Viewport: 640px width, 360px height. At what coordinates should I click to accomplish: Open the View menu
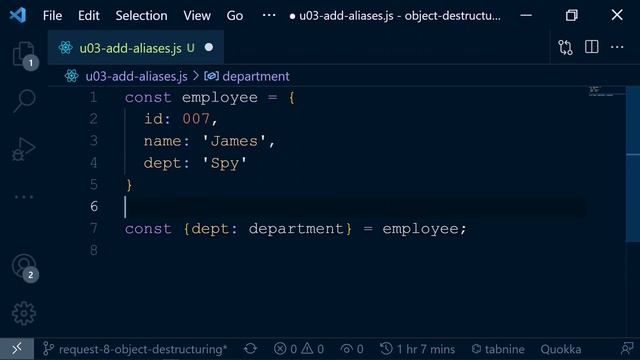(x=197, y=16)
